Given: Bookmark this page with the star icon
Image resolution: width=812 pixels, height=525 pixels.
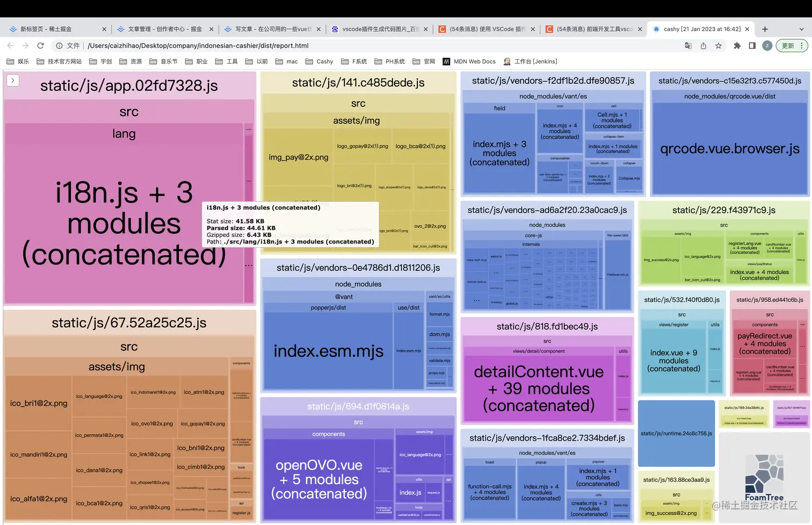Looking at the screenshot, I should [718, 46].
